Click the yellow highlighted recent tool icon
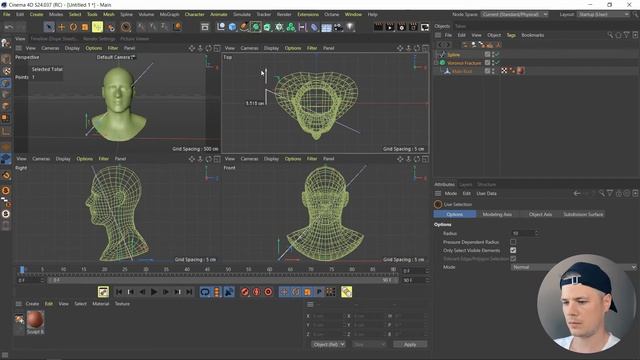Image resolution: width=640 pixels, height=360 pixels. coord(97,27)
